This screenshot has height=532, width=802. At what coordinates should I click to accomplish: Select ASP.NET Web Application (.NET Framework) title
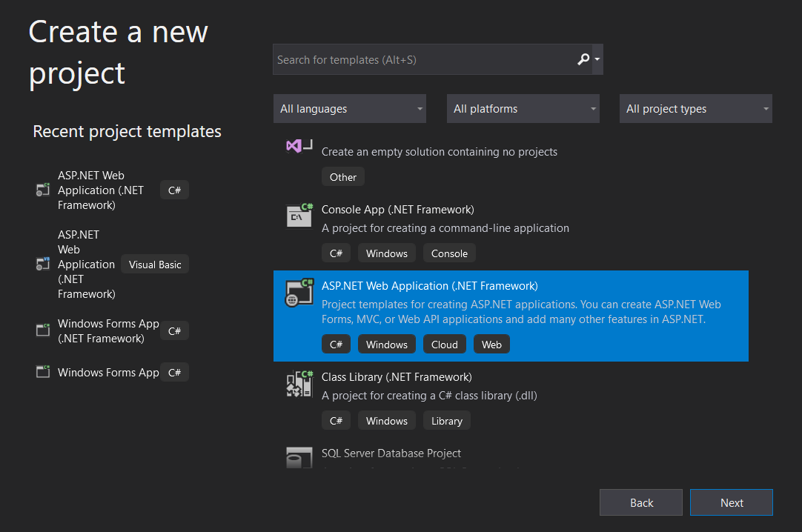(x=430, y=286)
